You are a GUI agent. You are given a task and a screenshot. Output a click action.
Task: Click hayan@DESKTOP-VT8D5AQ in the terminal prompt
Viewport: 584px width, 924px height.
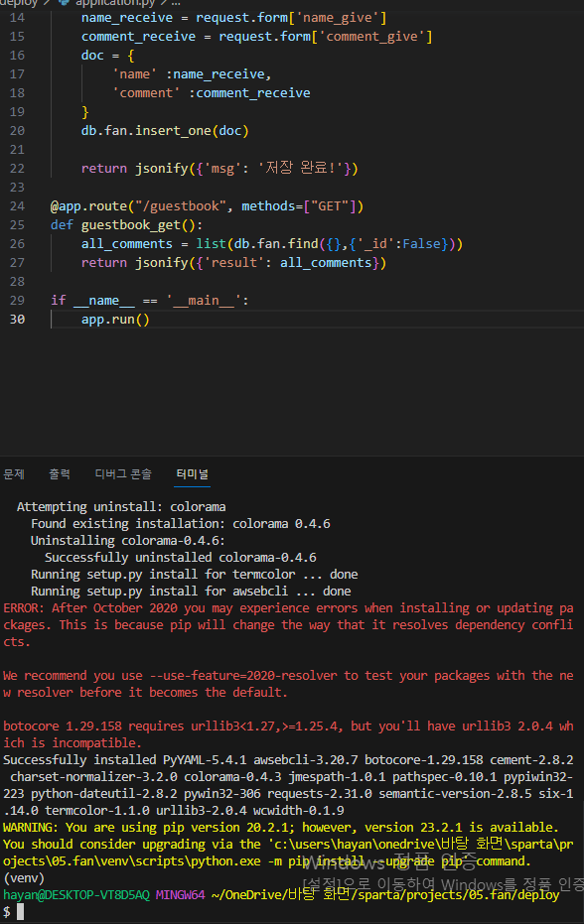76,895
